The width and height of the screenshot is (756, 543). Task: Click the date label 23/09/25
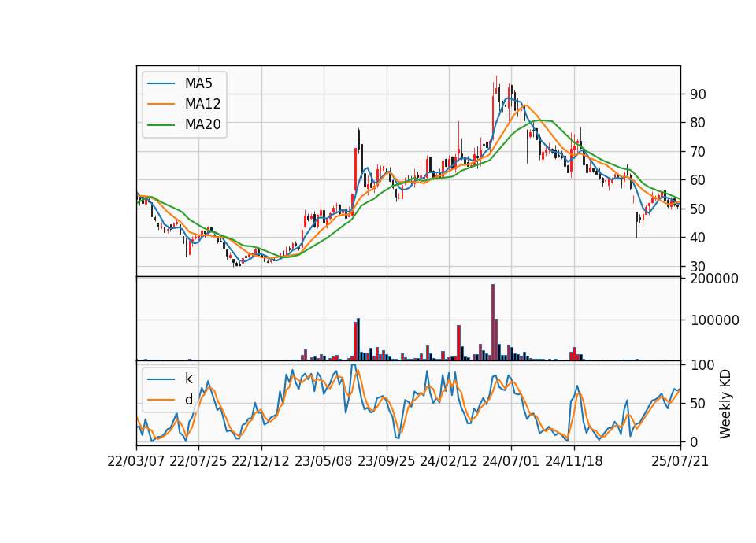[x=386, y=461]
